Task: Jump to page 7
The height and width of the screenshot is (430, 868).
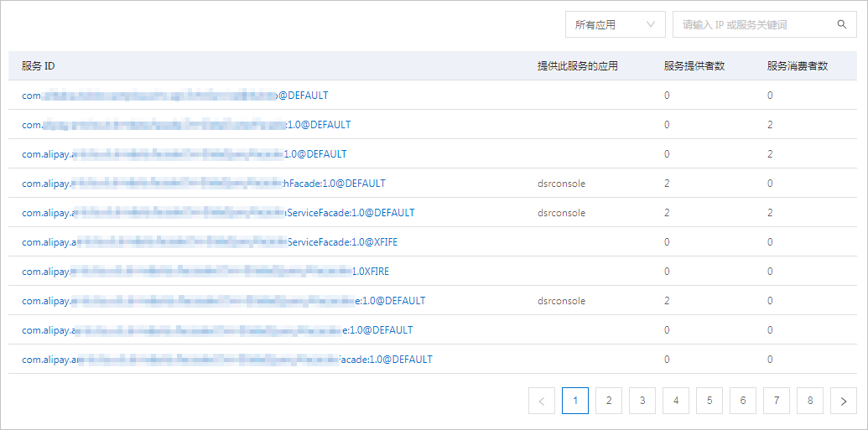Action: pos(777,401)
